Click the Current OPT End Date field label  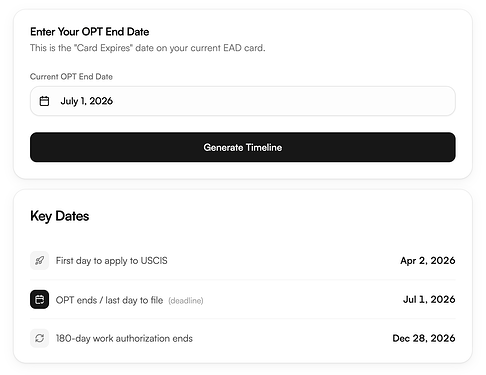click(71, 77)
